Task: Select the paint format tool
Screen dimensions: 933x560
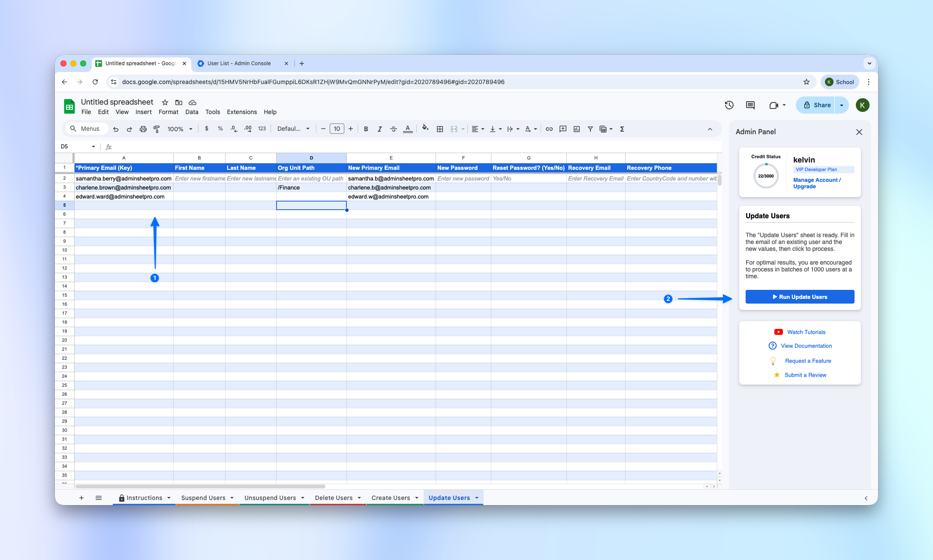Action: tap(157, 129)
